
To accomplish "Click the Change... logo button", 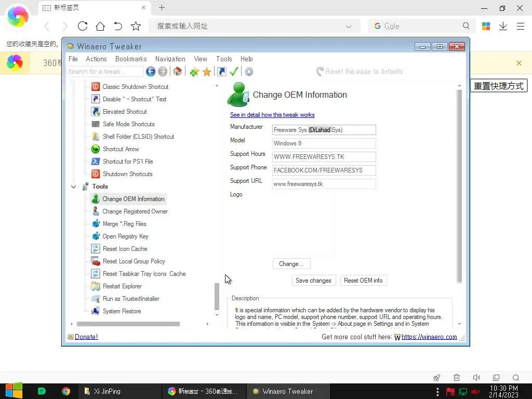I will tap(291, 264).
